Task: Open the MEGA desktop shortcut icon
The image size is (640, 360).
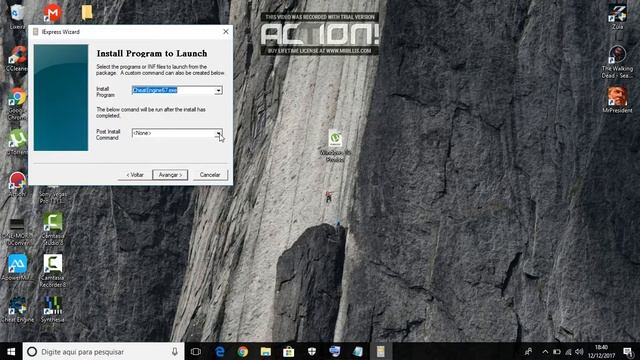Action: coord(52,13)
